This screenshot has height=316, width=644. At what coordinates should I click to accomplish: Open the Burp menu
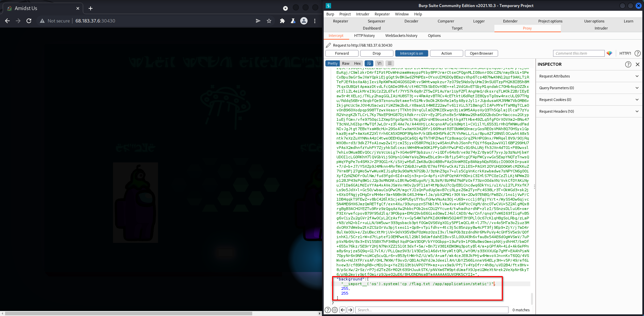point(330,14)
